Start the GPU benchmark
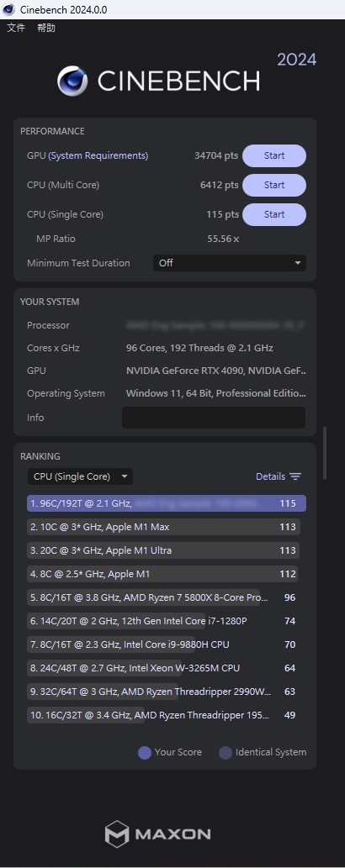The width and height of the screenshot is (345, 868). tap(274, 155)
